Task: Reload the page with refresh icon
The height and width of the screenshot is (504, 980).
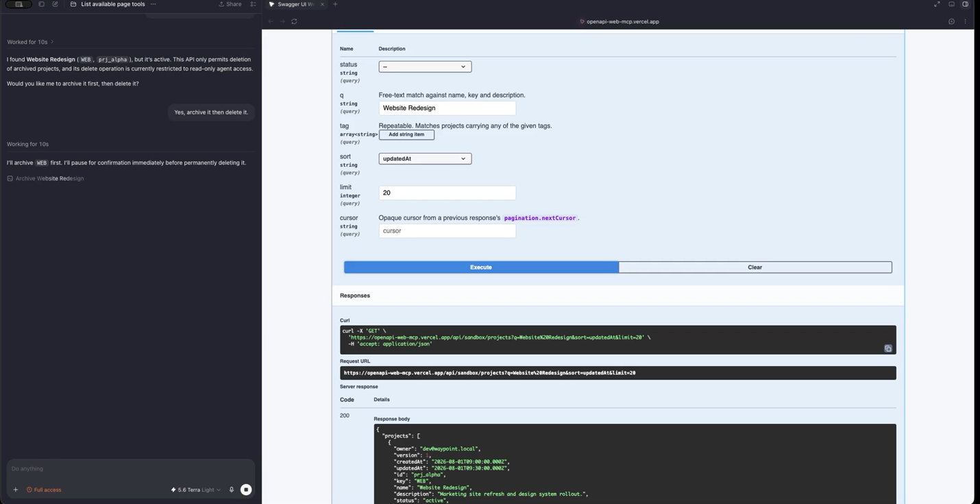Action: point(294,21)
